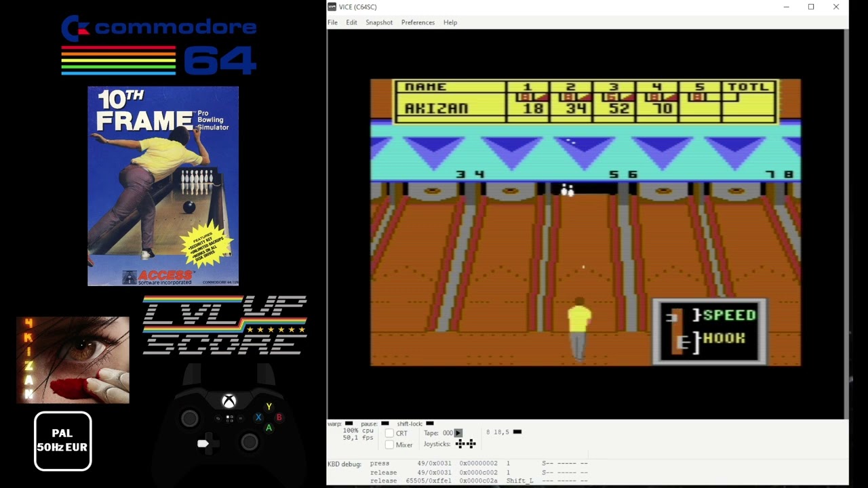Click Shift_L in KBD debug row

coord(519,481)
